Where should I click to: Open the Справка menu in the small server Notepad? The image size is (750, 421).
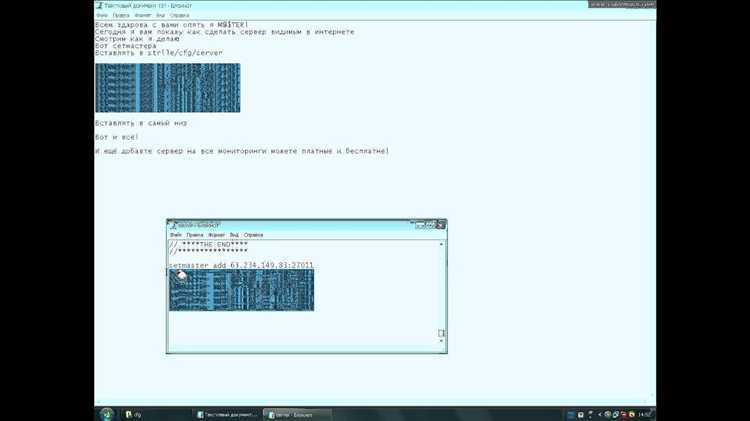point(253,235)
